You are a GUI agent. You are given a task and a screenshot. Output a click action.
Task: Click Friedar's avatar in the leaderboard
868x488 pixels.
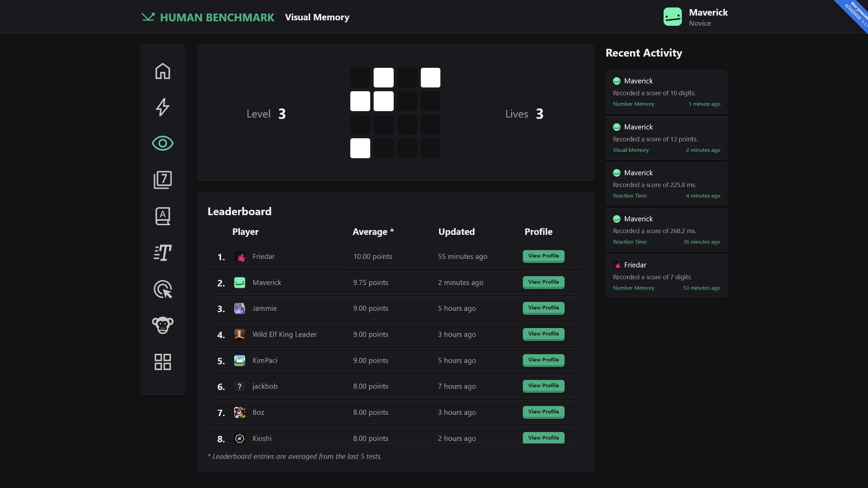pyautogui.click(x=240, y=257)
